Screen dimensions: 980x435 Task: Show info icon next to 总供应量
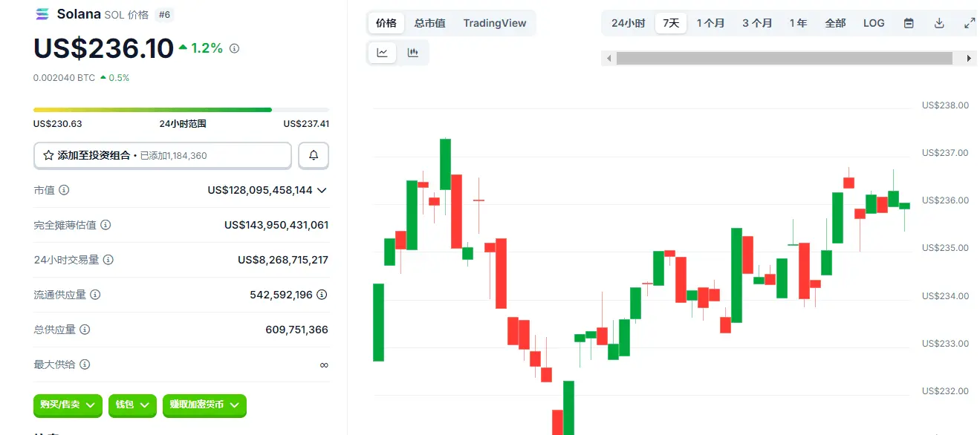point(85,330)
